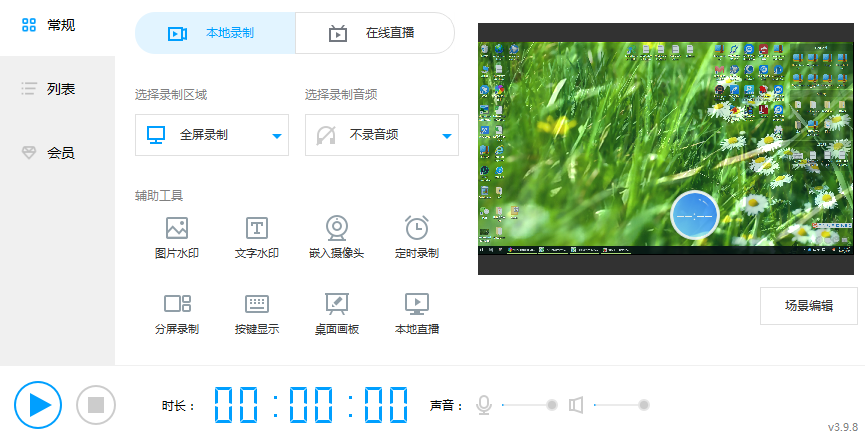Click the desktop preview thumbnail
Image resolution: width=867 pixels, height=432 pixels.
666,149
